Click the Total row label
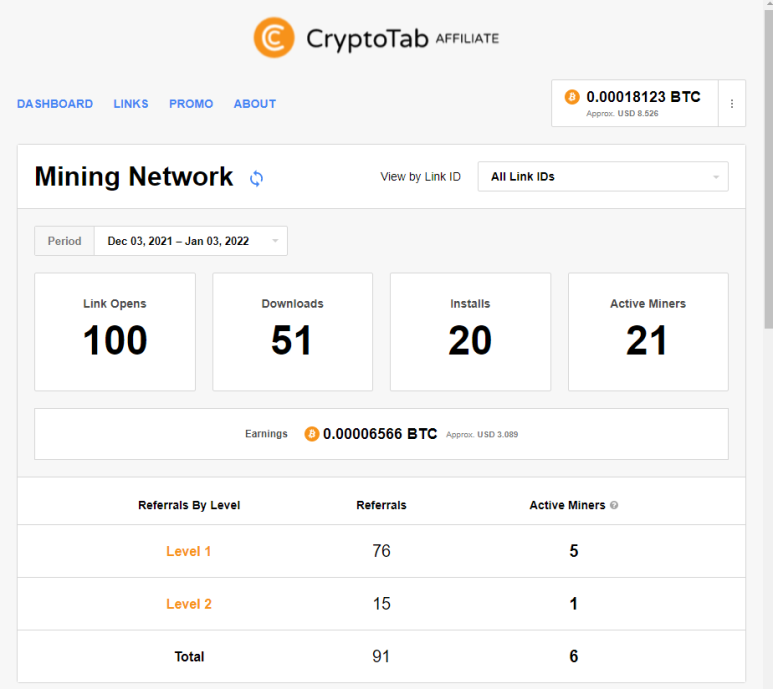 [189, 656]
